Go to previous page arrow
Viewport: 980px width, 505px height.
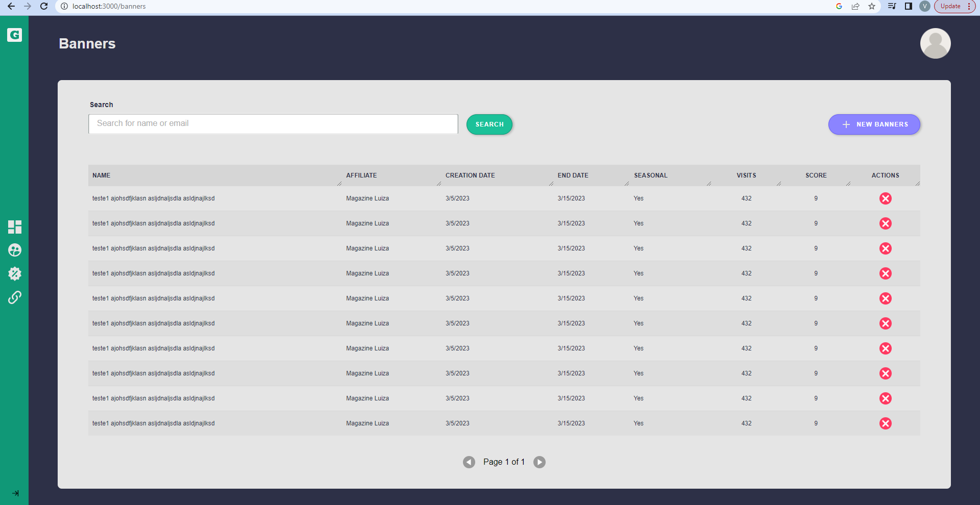point(469,462)
